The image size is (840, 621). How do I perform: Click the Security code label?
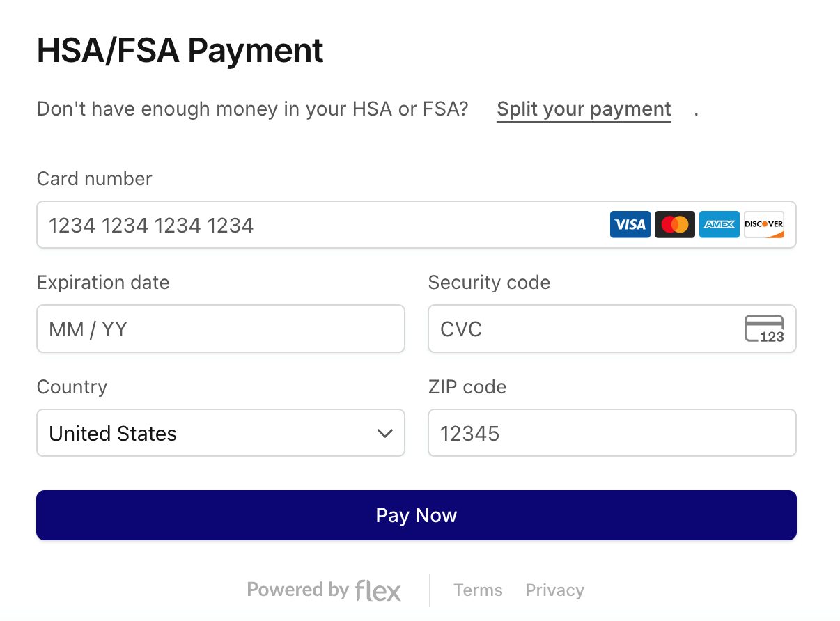point(489,283)
